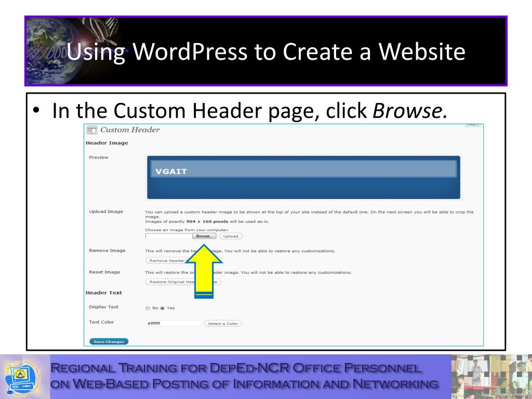Viewport: 532px width, 399px height.
Task: Click 'Choose an image from your computer' text
Action: (x=187, y=230)
